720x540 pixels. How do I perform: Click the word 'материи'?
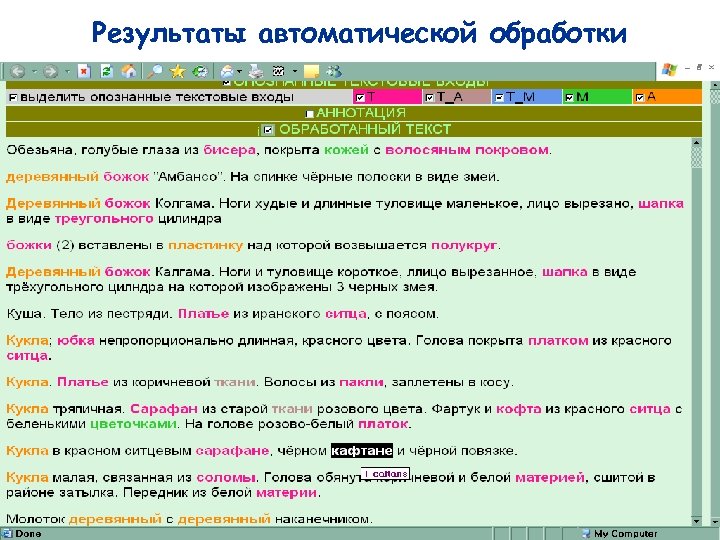click(x=287, y=493)
